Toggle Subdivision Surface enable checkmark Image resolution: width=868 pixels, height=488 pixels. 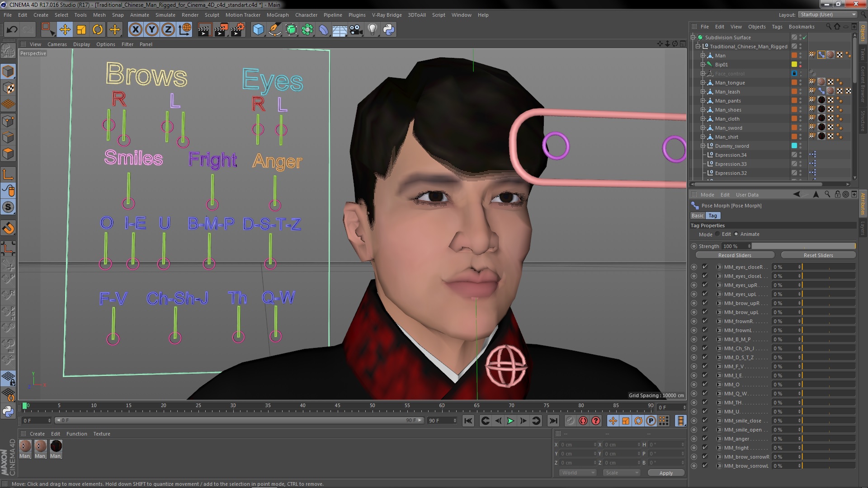[x=805, y=38]
